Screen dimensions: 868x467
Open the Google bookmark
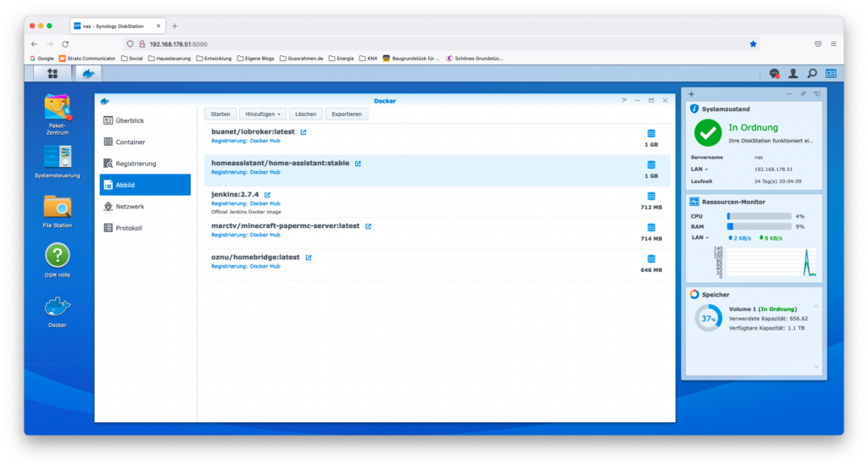click(x=42, y=58)
